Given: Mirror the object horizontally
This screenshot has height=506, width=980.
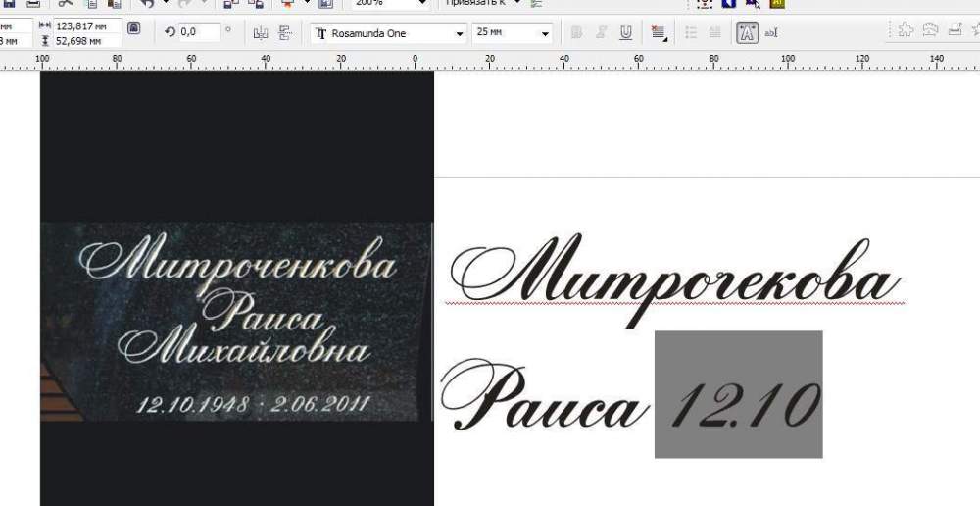Looking at the screenshot, I should pyautogui.click(x=261, y=32).
